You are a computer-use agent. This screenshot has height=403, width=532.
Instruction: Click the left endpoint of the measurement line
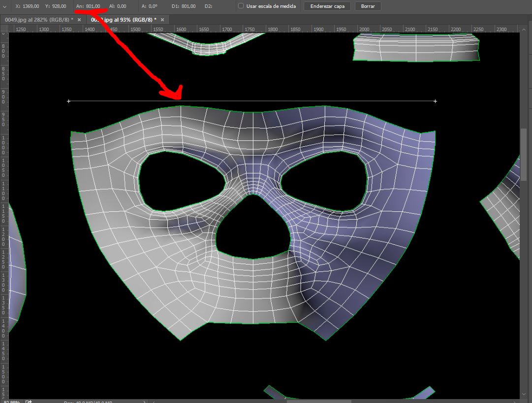tap(68, 101)
